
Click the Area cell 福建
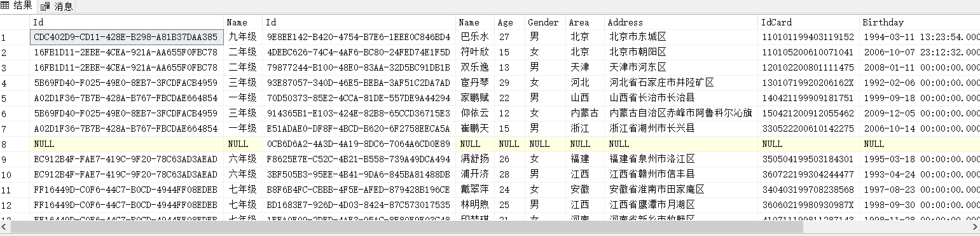[x=584, y=160]
